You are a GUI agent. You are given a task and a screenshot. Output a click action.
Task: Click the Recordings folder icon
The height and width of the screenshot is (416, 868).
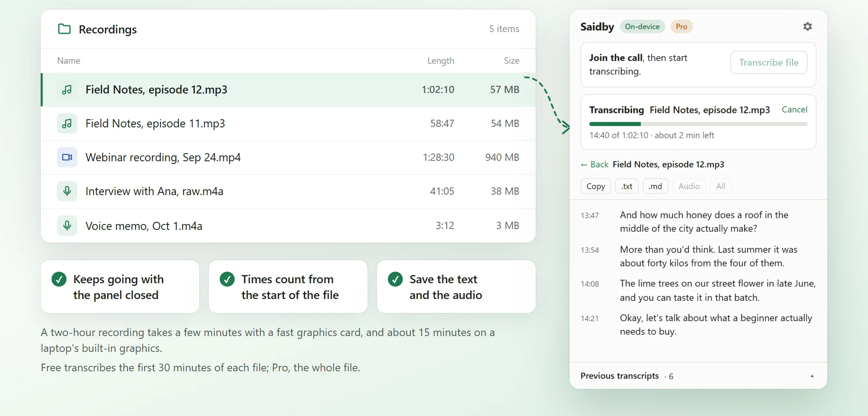(64, 29)
